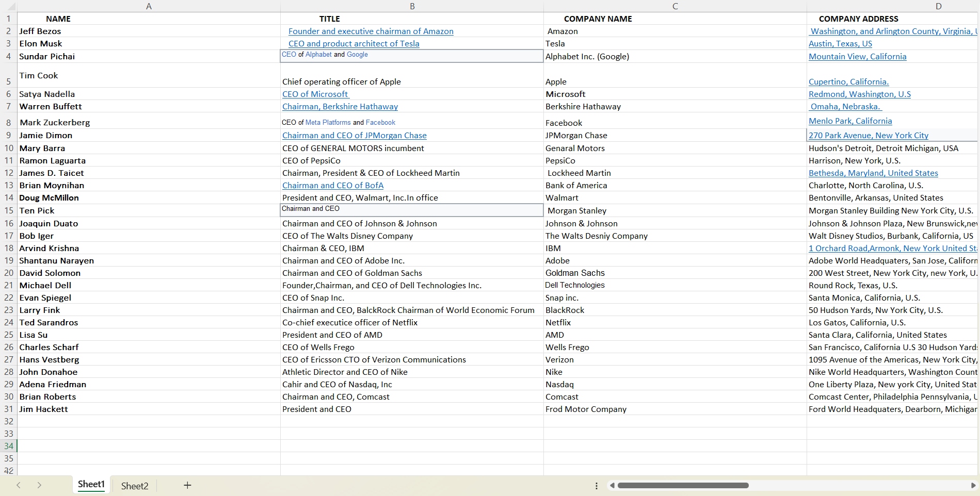Open the 'Austin, Texas, US' address link
The image size is (980, 496).
coord(840,44)
